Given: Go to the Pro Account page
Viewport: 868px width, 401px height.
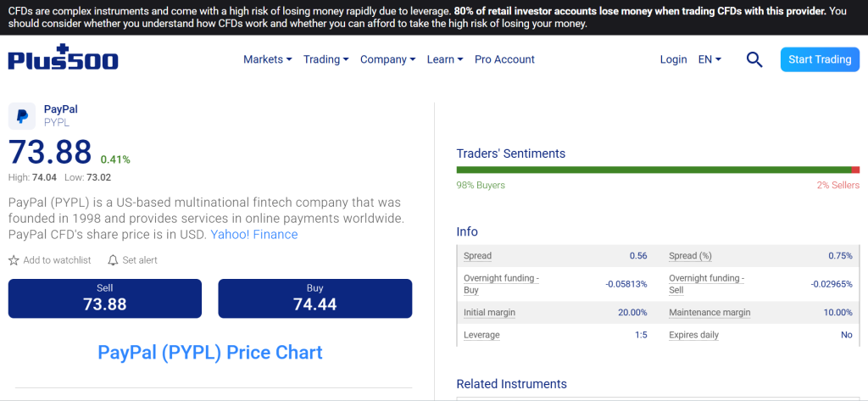Looking at the screenshot, I should tap(504, 59).
